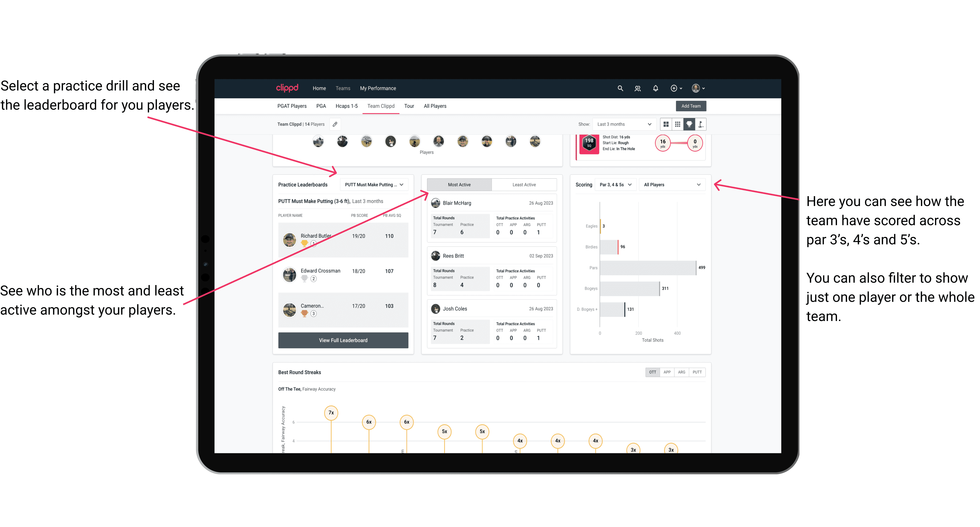Viewport: 980px width, 527px height.
Task: Click the Add Team button
Action: pyautogui.click(x=691, y=106)
